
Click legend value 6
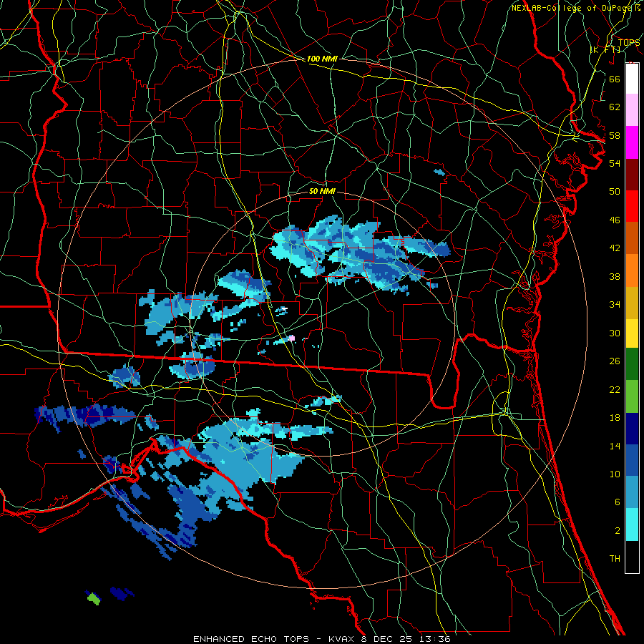click(618, 502)
